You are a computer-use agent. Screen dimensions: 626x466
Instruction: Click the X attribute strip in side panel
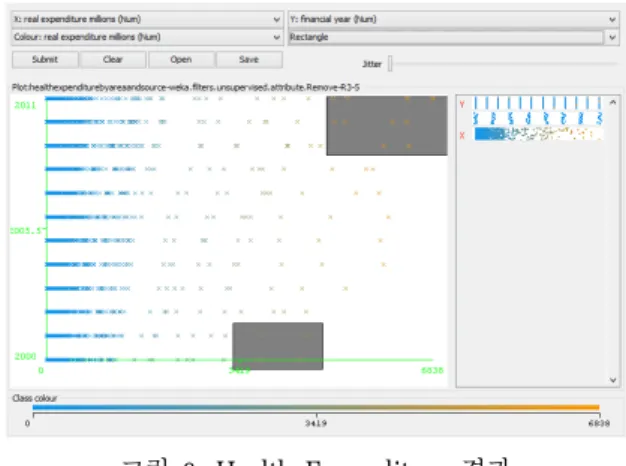(x=538, y=134)
